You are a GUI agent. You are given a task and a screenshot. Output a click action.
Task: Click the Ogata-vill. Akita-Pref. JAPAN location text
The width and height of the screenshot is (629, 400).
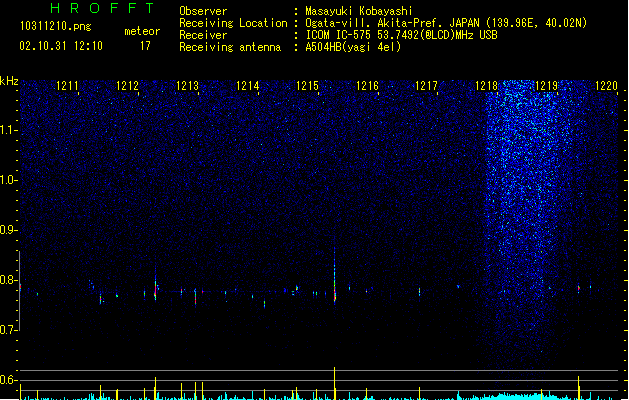[446, 23]
